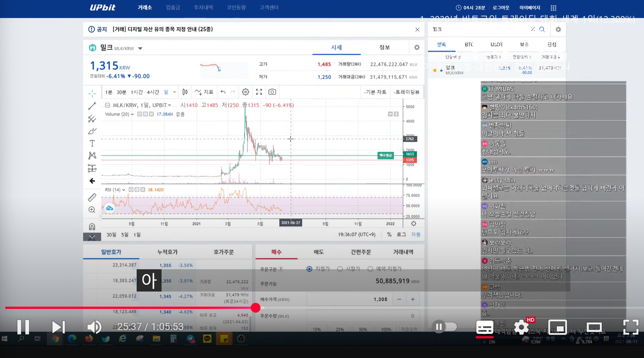
Task: Select the pitchfork drawing tool
Action: (x=92, y=119)
